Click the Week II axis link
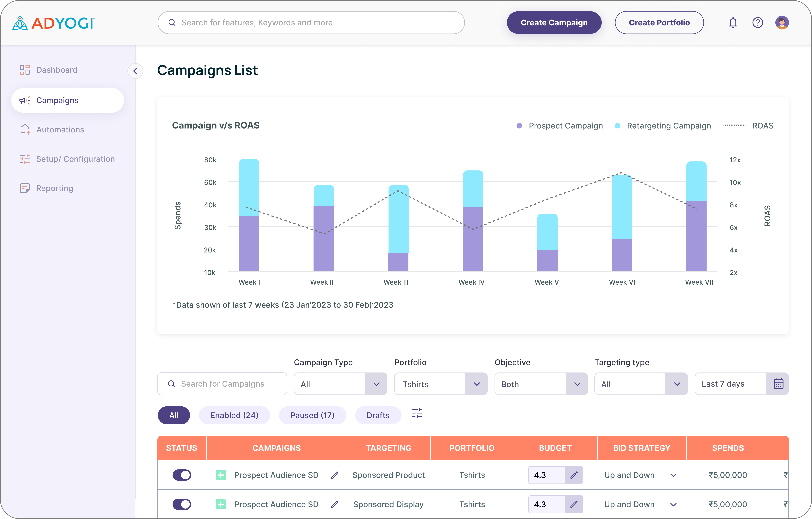The image size is (812, 519). 322,282
